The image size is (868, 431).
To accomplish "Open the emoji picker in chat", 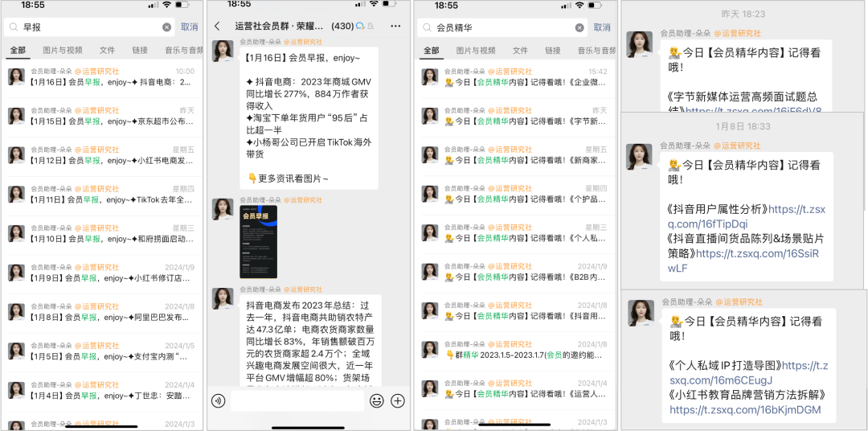I will pos(377,400).
